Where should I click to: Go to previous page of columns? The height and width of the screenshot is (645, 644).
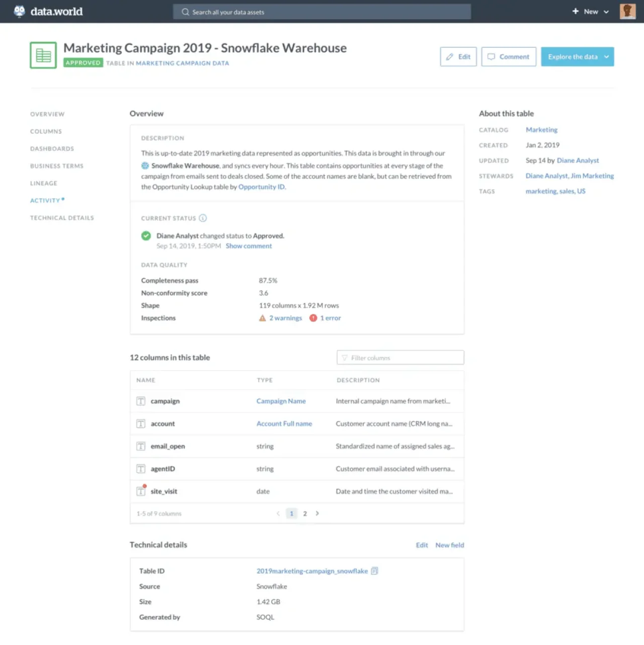click(278, 514)
